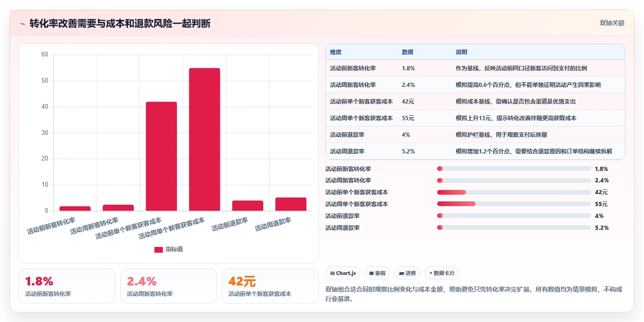This screenshot has height=322, width=644.
Task: Click the x-axis label 活动周退款率
Action: click(273, 224)
